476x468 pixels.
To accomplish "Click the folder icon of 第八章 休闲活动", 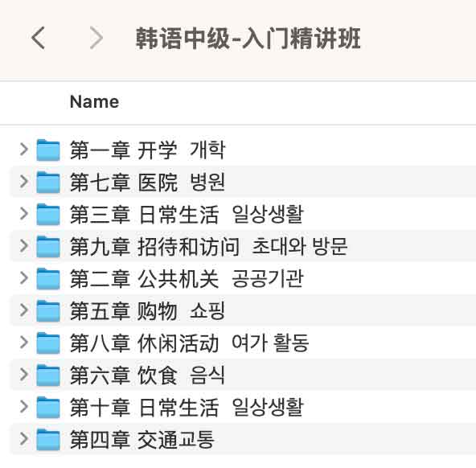I will tap(48, 343).
